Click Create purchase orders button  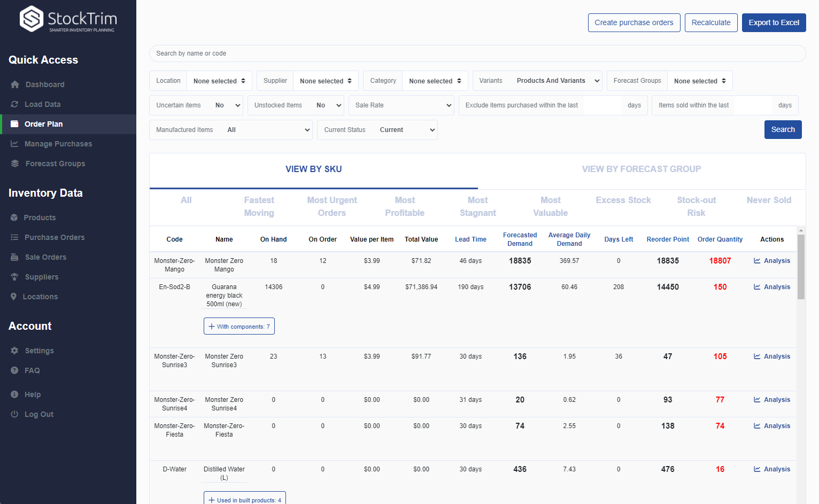point(634,22)
